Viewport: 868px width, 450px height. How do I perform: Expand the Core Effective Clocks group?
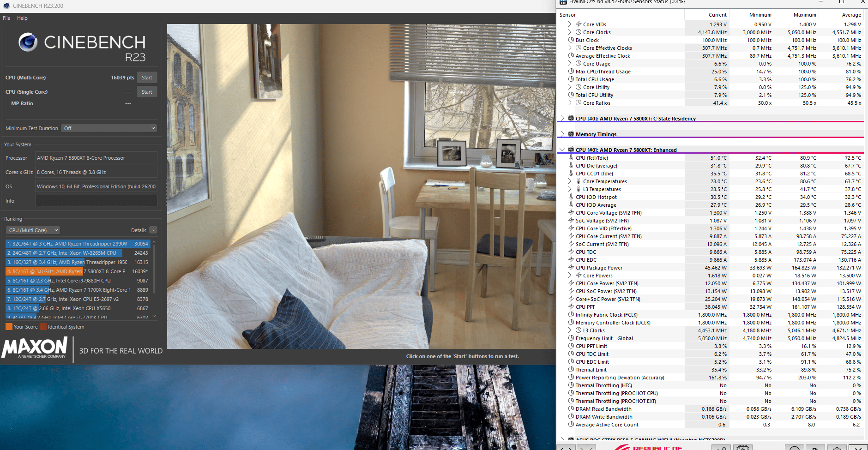pyautogui.click(x=570, y=48)
